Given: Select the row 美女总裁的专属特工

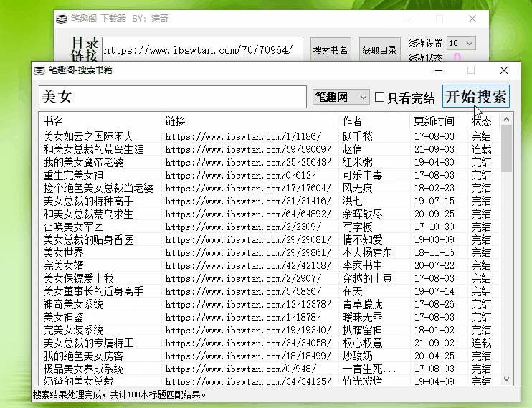Looking at the screenshot, I should tap(270, 343).
